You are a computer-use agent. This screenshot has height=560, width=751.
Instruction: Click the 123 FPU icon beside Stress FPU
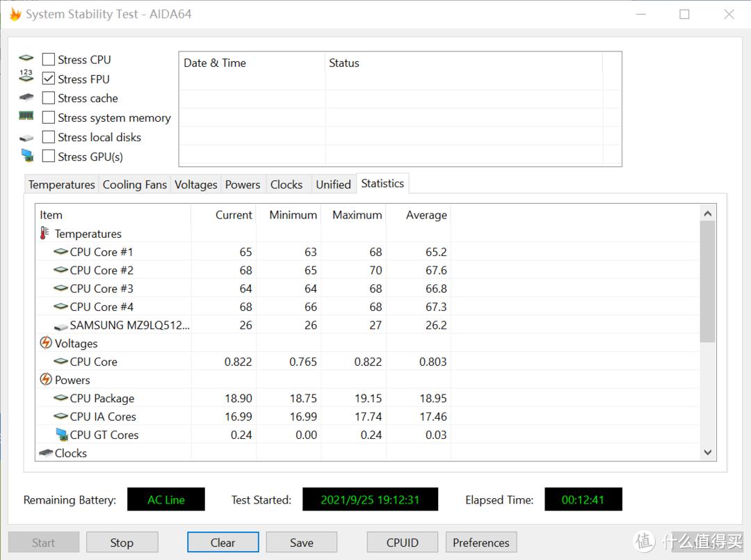click(26, 74)
